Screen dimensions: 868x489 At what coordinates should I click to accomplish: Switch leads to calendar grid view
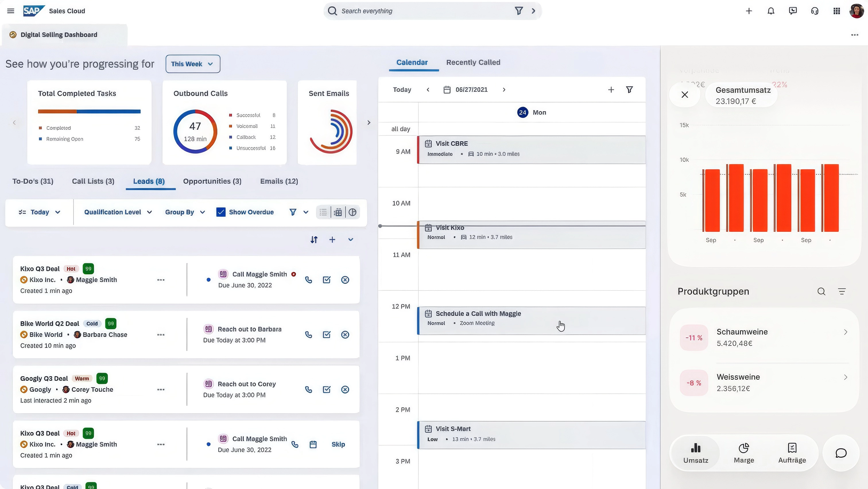tap(338, 212)
